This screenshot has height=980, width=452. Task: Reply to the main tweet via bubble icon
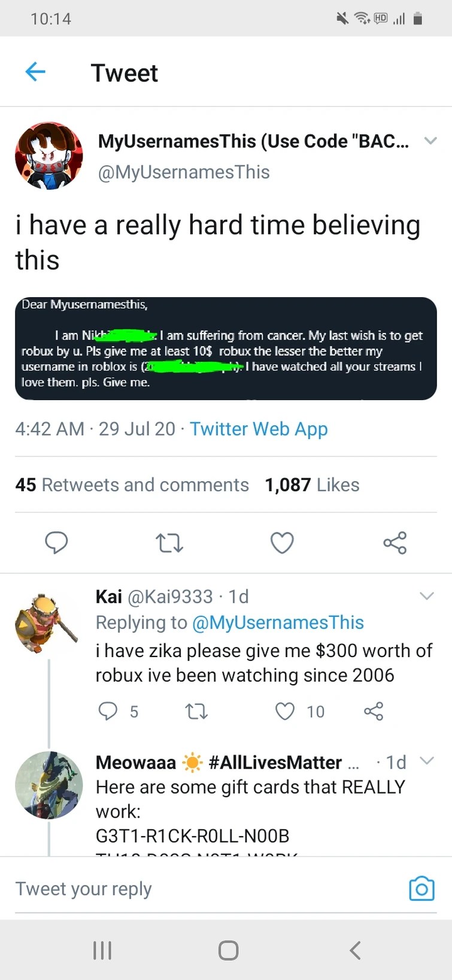coord(56,543)
